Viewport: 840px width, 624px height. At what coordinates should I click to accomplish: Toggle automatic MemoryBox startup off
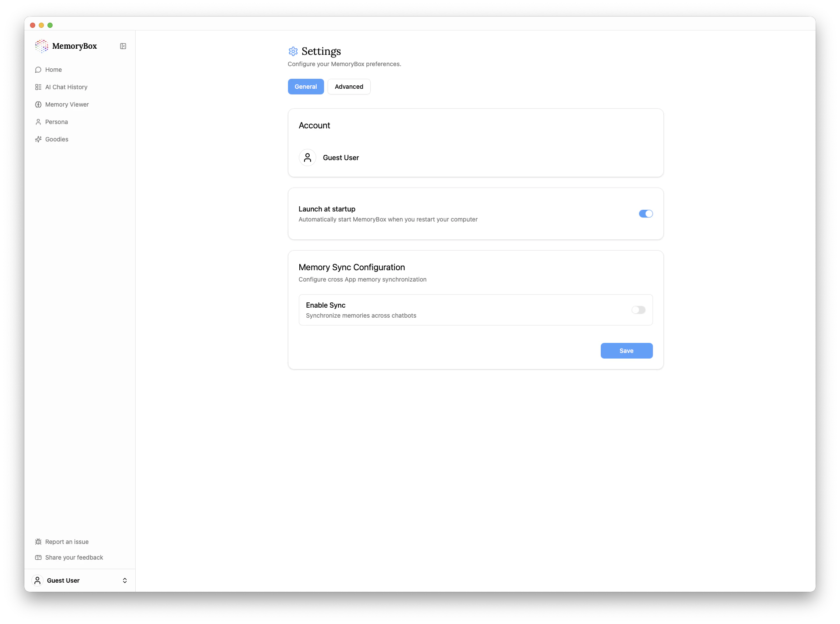tap(645, 214)
